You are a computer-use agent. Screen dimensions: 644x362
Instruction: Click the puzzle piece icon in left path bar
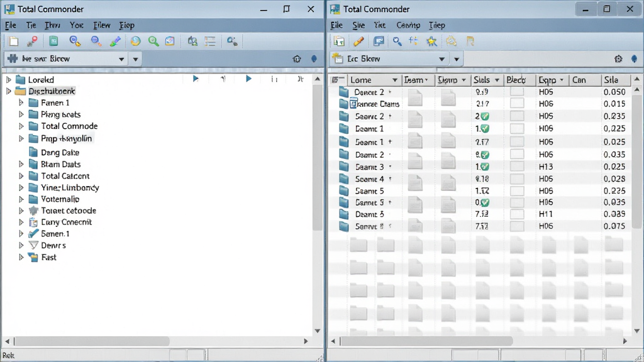13,58
